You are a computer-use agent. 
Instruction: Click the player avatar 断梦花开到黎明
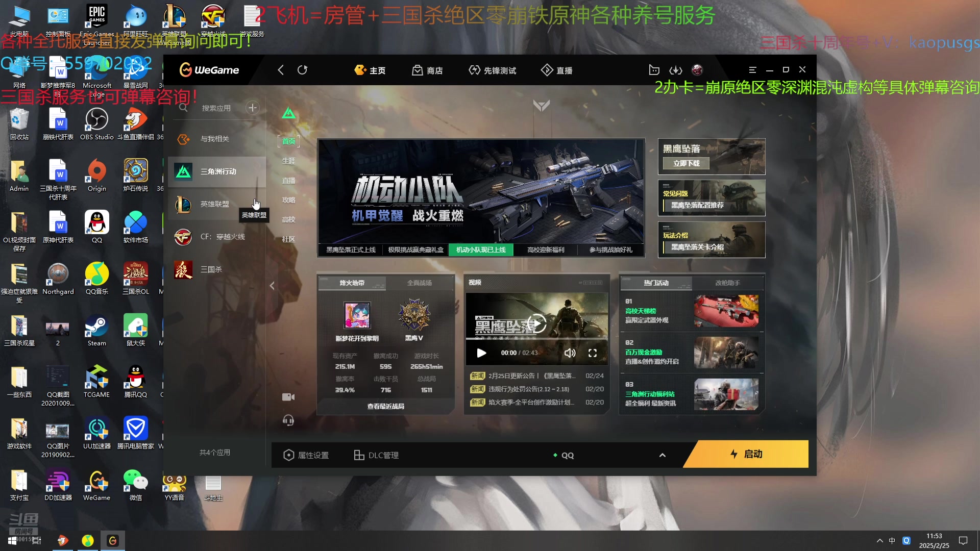357,315
